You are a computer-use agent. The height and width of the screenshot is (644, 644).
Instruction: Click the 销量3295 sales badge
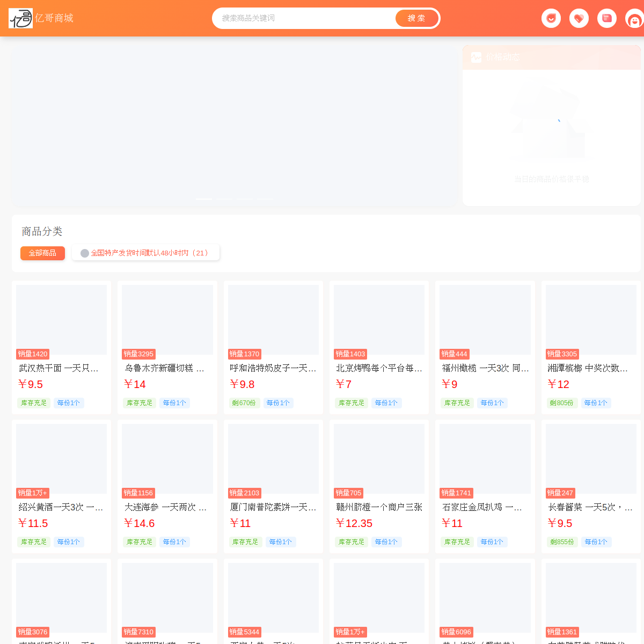click(x=138, y=354)
